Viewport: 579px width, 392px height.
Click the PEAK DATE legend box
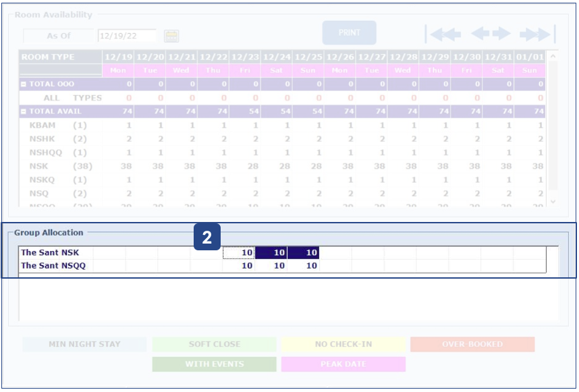click(343, 364)
